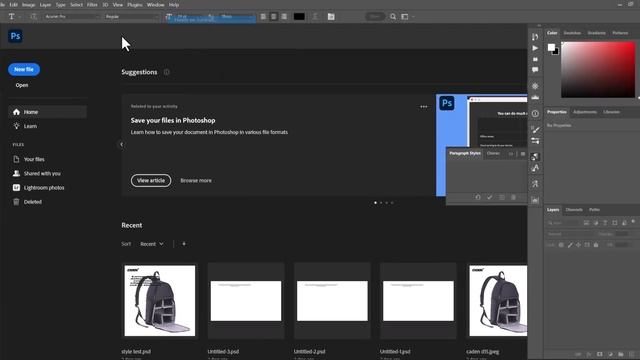Viewport: 640px width, 360px height.
Task: Switch to the Adjustments tab
Action: [585, 112]
